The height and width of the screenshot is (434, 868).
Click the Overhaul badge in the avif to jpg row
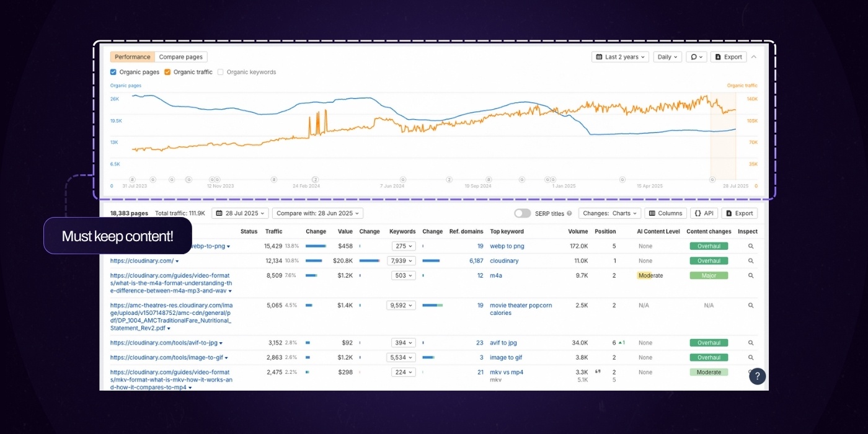point(709,343)
